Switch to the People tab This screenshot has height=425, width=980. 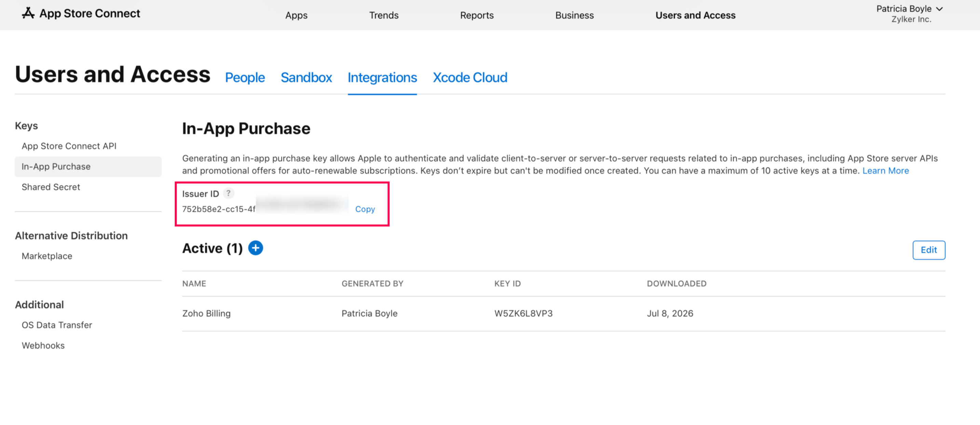245,78
